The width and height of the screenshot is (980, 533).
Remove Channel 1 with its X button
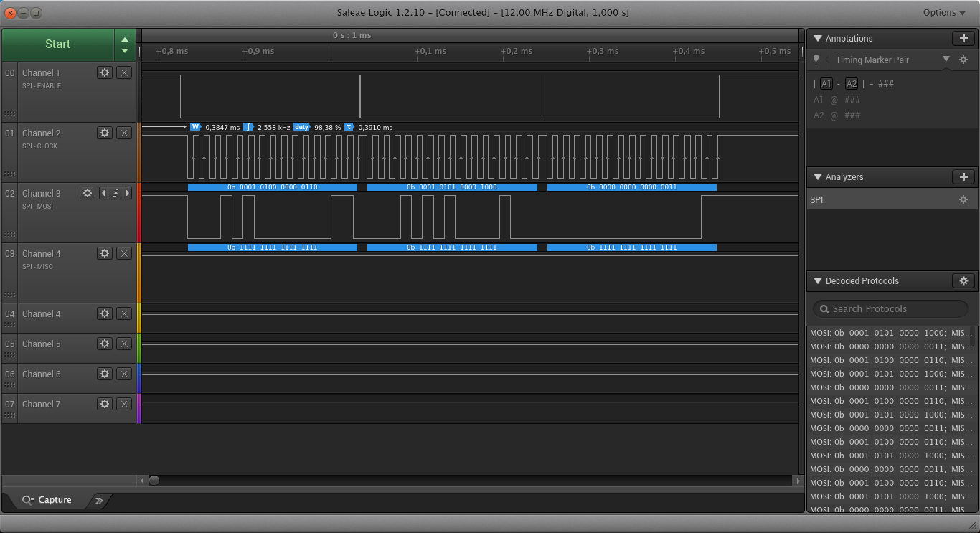124,72
